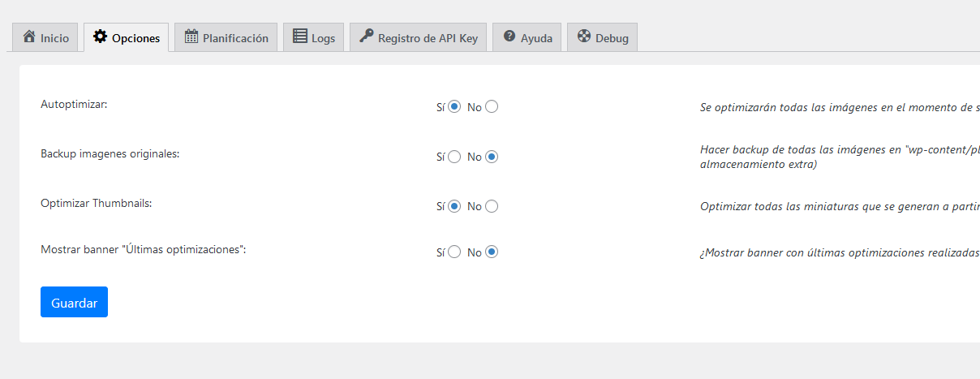Open the Registro de API Key tab text

point(428,38)
